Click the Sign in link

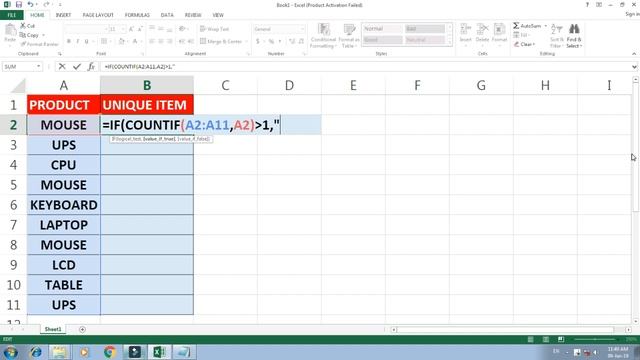pyautogui.click(x=632, y=14)
